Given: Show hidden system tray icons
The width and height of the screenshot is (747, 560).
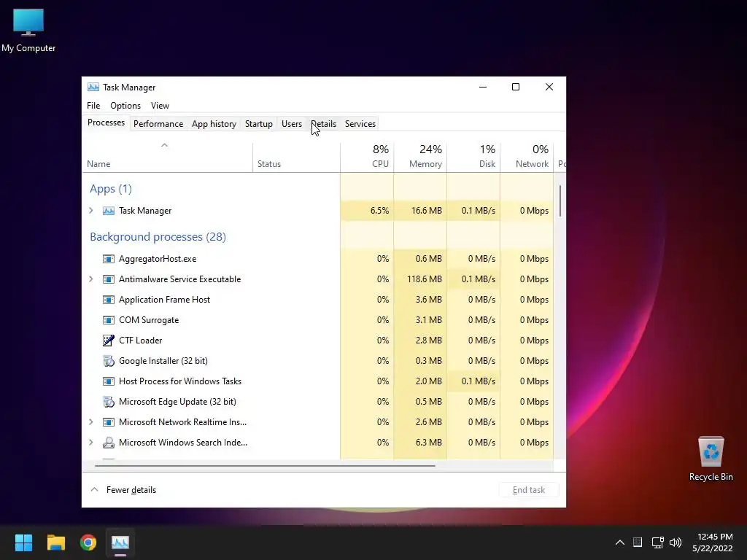Looking at the screenshot, I should pyautogui.click(x=620, y=542).
